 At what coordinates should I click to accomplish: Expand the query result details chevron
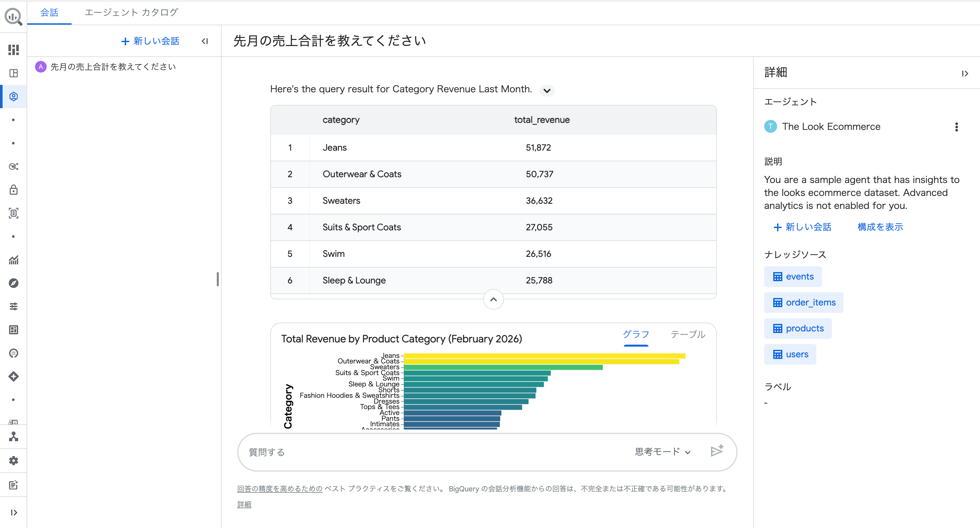547,90
